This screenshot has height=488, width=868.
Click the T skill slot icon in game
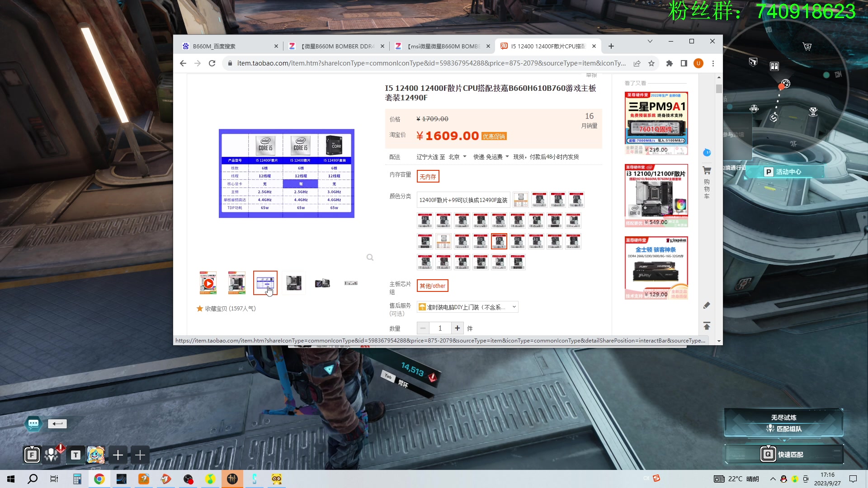75,455
